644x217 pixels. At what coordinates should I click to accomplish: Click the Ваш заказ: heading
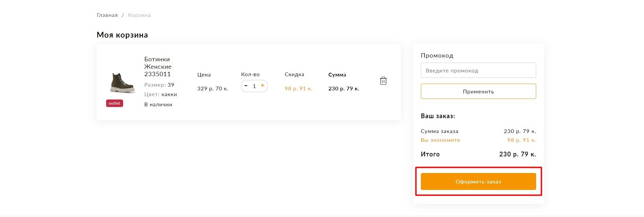pyautogui.click(x=438, y=116)
